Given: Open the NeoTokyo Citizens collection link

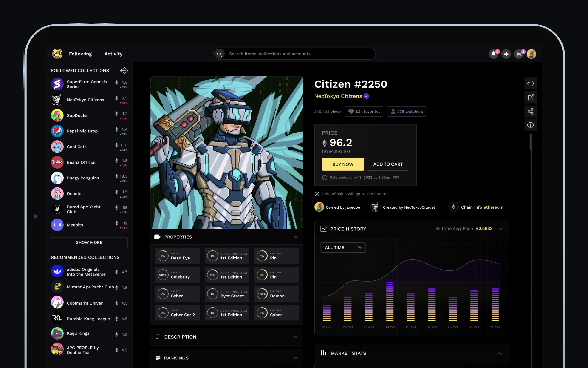Looking at the screenshot, I should [338, 96].
